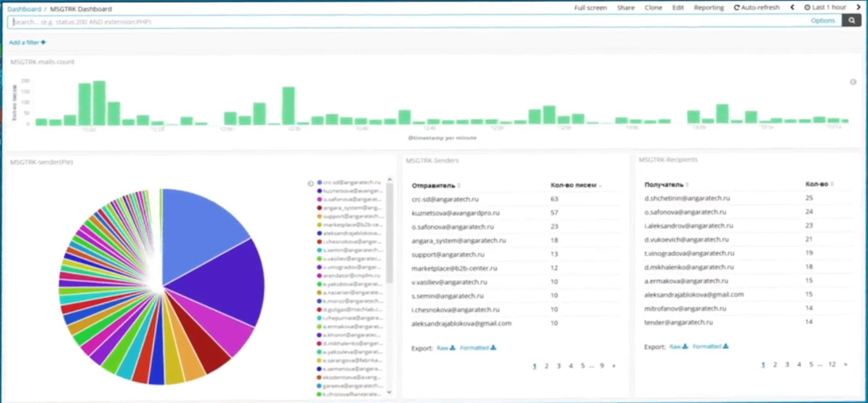Open the Share menu item
The width and height of the screenshot is (868, 403).
click(625, 8)
